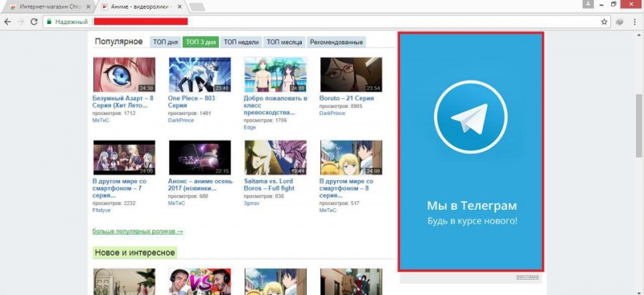Click the extension icon beside bookmark star
The image size is (644, 295).
[619, 23]
